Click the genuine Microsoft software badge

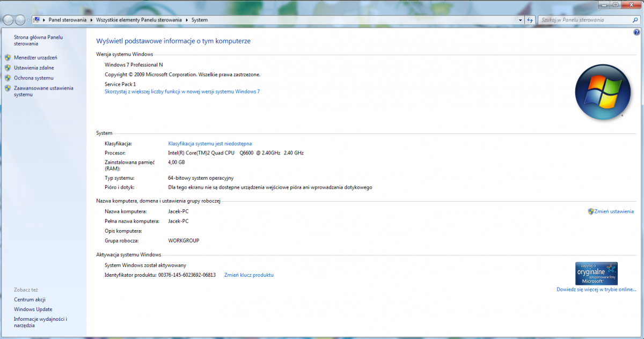coord(596,274)
